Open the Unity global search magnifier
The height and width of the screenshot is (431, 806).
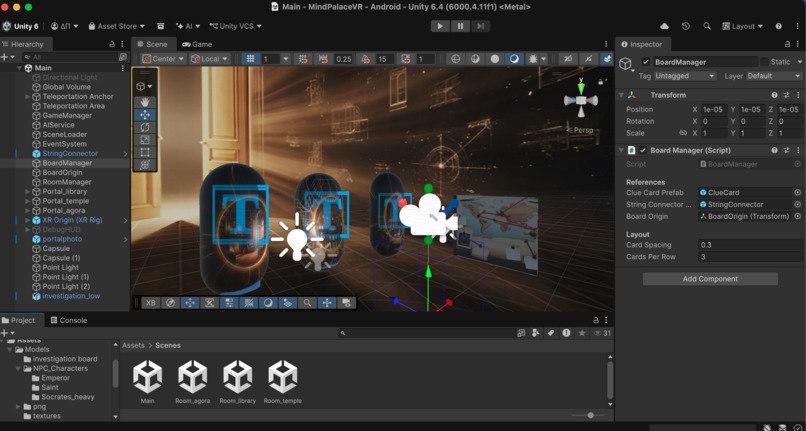[707, 26]
